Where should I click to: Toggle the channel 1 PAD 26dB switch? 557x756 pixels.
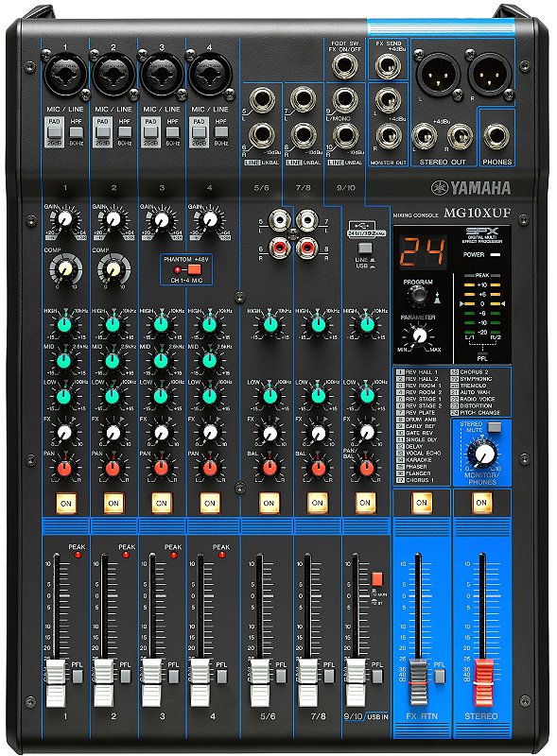point(55,131)
